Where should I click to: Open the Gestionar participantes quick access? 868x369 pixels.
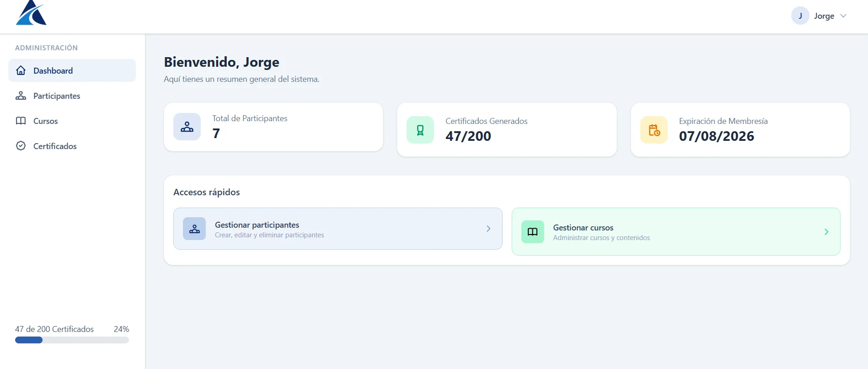click(338, 229)
